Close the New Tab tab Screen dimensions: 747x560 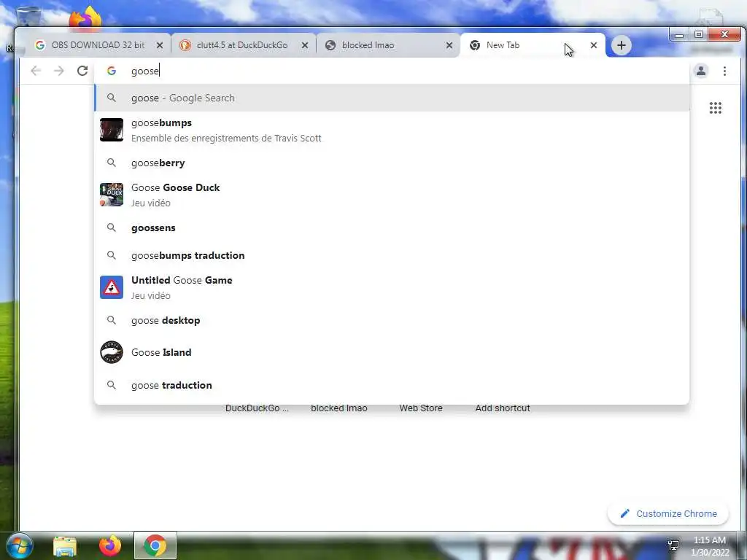(x=594, y=45)
